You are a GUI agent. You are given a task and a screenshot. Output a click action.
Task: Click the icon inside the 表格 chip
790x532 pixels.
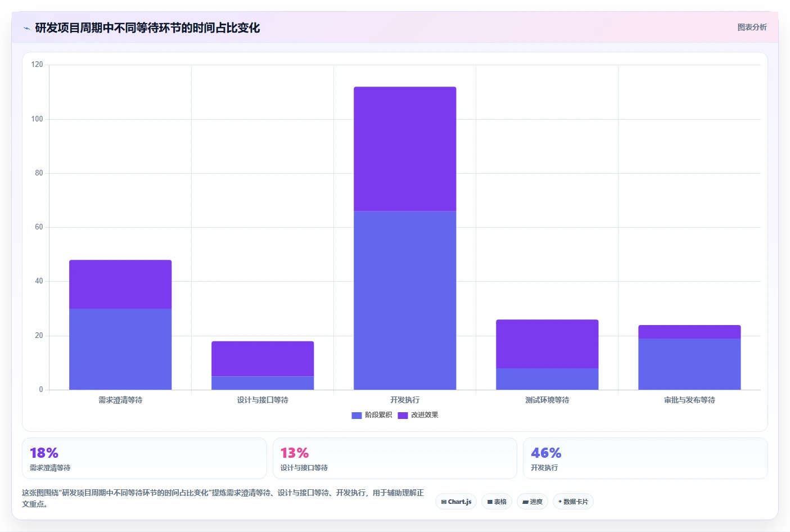coord(490,502)
